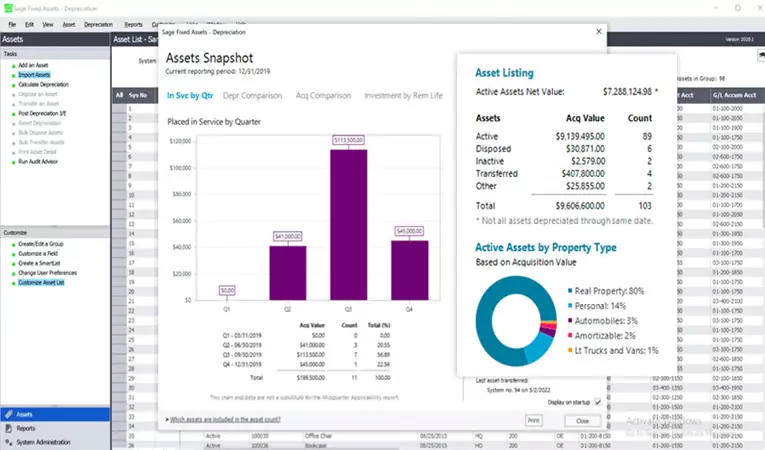
Task: Click the Assets pencil icon in navigation
Action: 8,414
